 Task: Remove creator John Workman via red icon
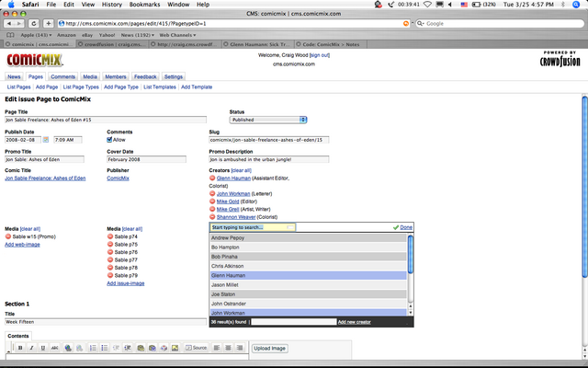212,194
